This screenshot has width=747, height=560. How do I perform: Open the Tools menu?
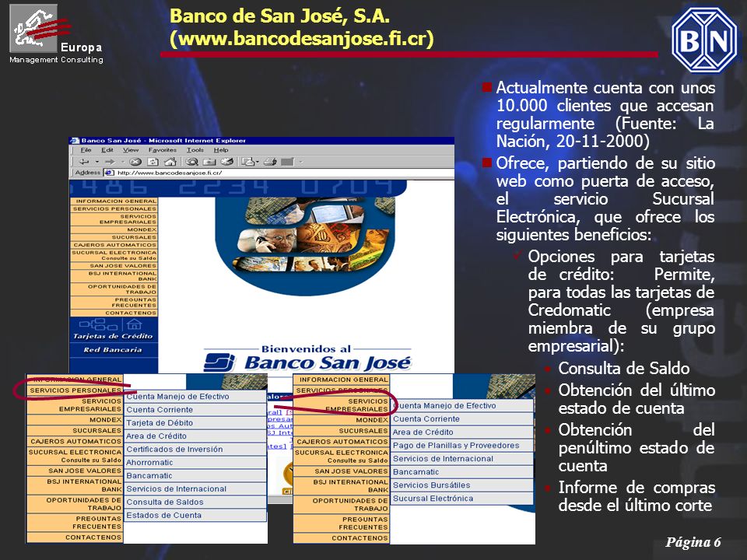pyautogui.click(x=195, y=150)
